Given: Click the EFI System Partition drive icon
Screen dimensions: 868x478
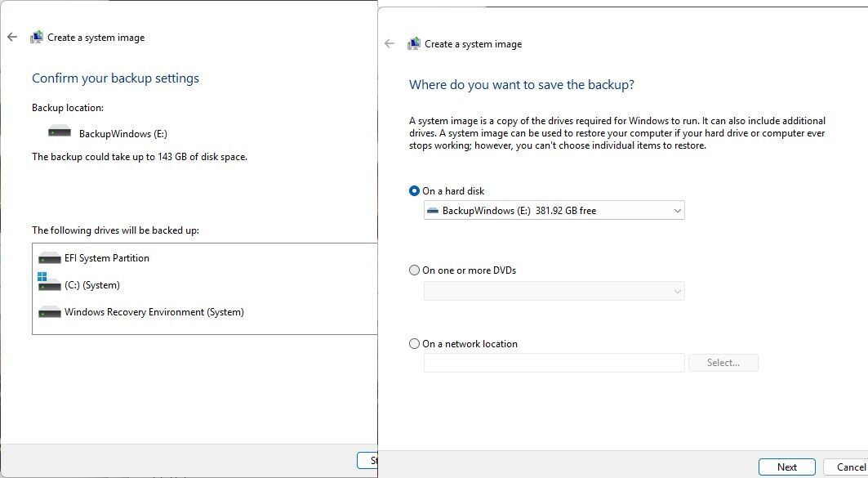Looking at the screenshot, I should point(50,258).
